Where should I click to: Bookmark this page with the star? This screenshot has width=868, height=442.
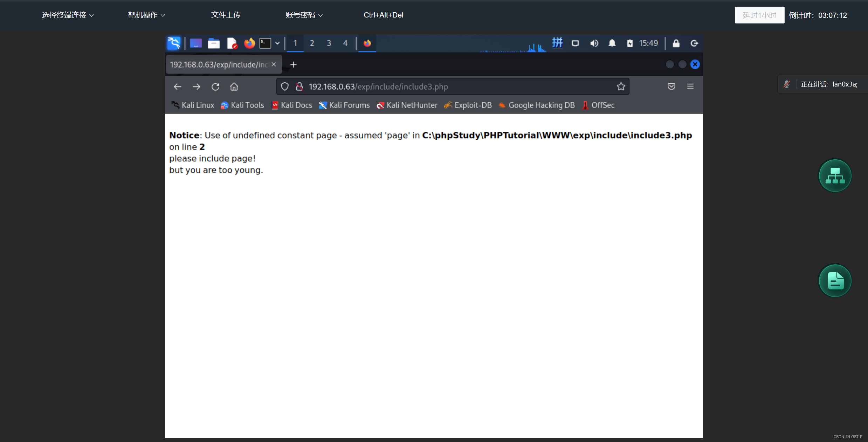(621, 87)
